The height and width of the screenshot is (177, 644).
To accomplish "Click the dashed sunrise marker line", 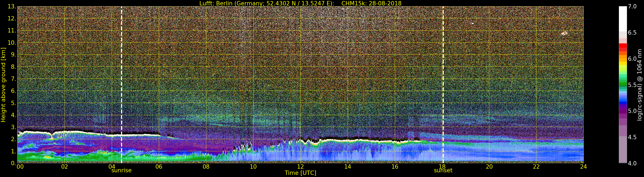I will (121, 85).
